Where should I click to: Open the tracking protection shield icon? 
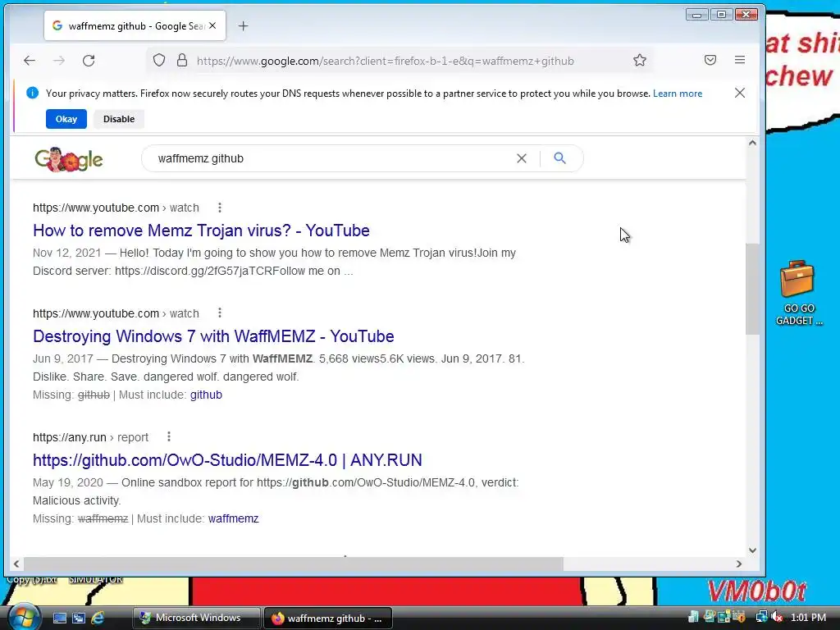159,61
